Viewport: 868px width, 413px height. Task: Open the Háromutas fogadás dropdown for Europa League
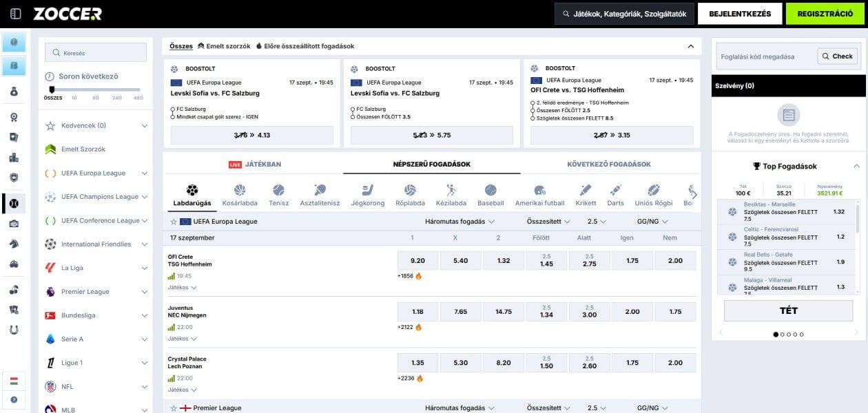[x=459, y=222]
